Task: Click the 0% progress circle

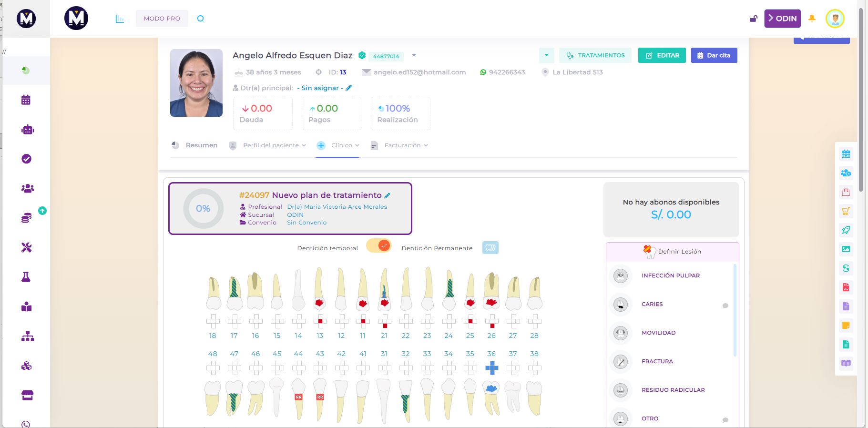Action: click(203, 208)
